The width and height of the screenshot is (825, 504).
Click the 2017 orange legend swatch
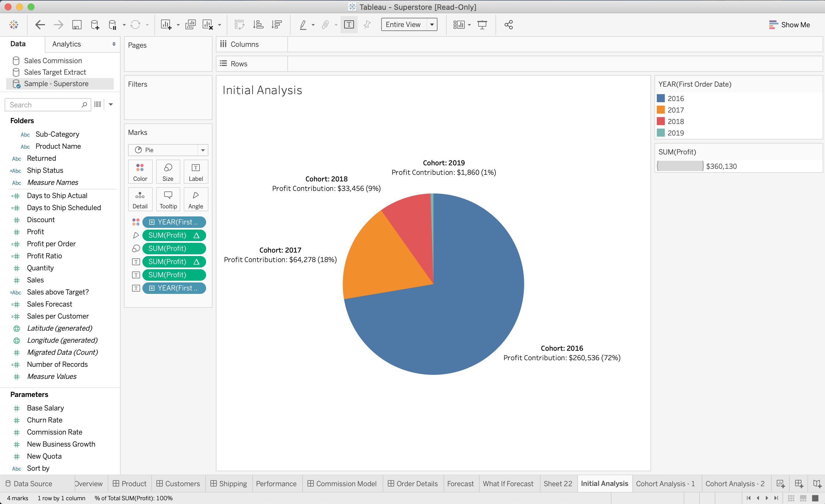point(660,110)
